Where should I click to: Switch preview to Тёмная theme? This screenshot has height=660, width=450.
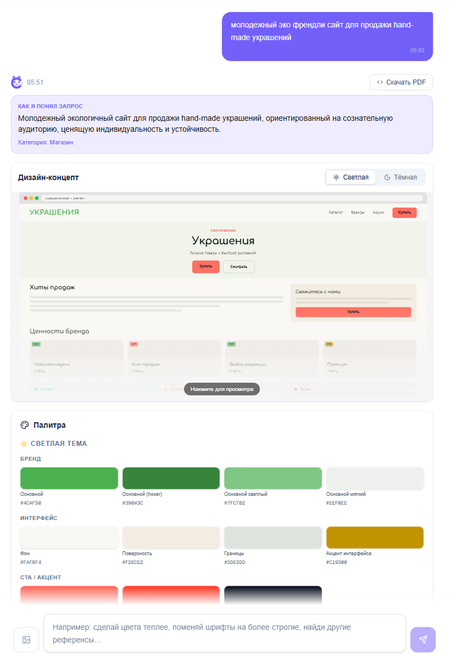(x=400, y=177)
